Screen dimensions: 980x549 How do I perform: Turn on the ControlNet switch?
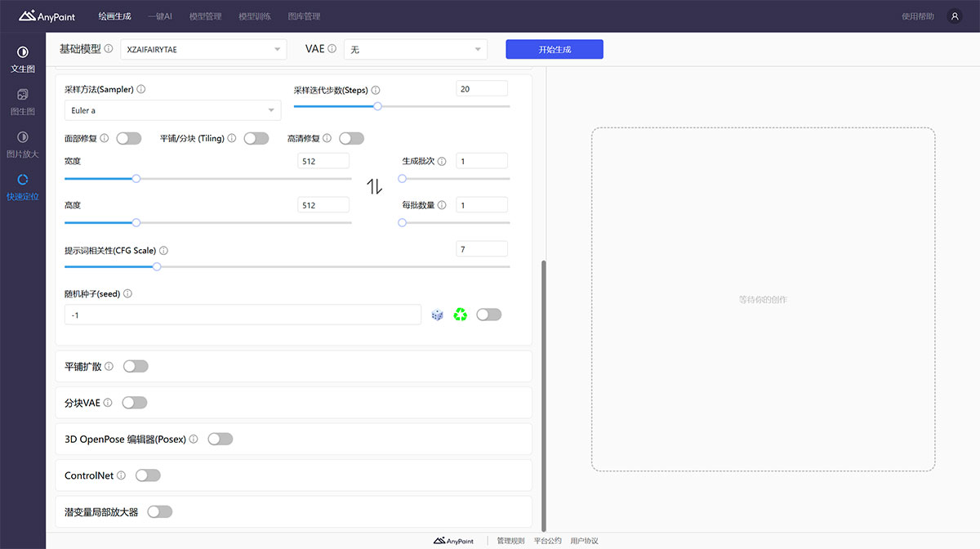coord(148,475)
